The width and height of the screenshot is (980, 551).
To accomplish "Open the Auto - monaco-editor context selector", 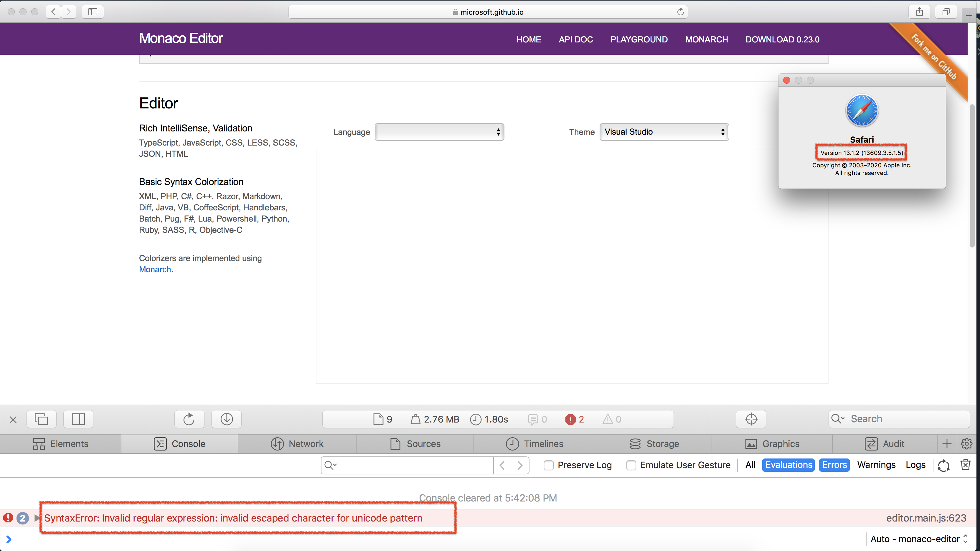I will click(x=919, y=539).
